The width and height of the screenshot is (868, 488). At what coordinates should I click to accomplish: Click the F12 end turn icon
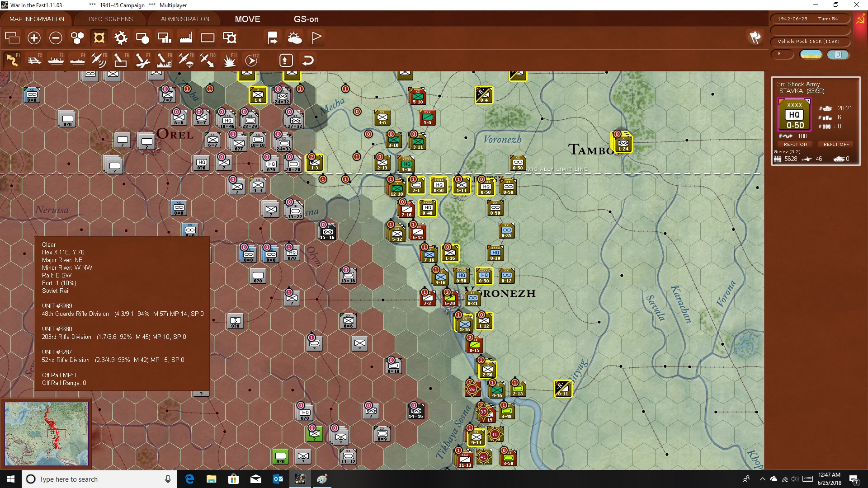point(251,60)
